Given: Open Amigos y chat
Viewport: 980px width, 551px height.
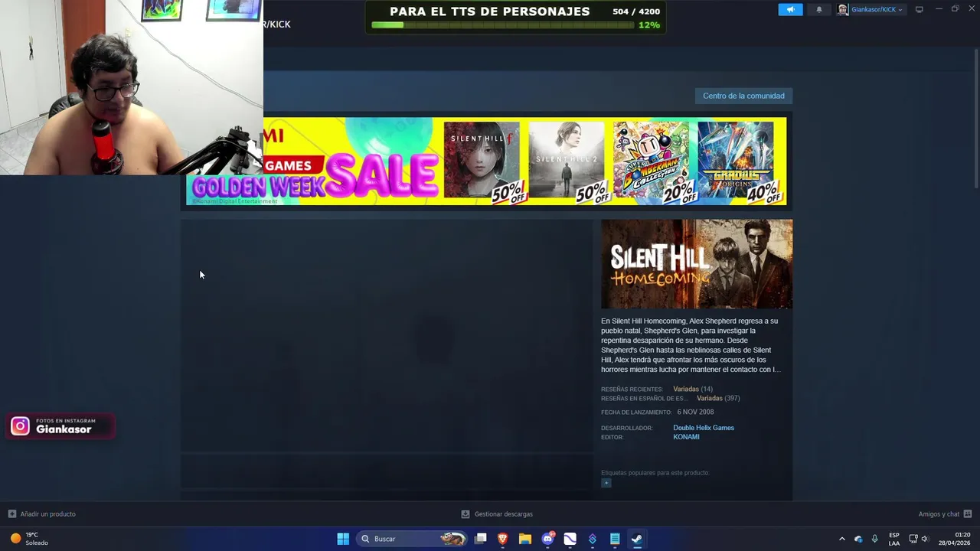Looking at the screenshot, I should pos(945,514).
